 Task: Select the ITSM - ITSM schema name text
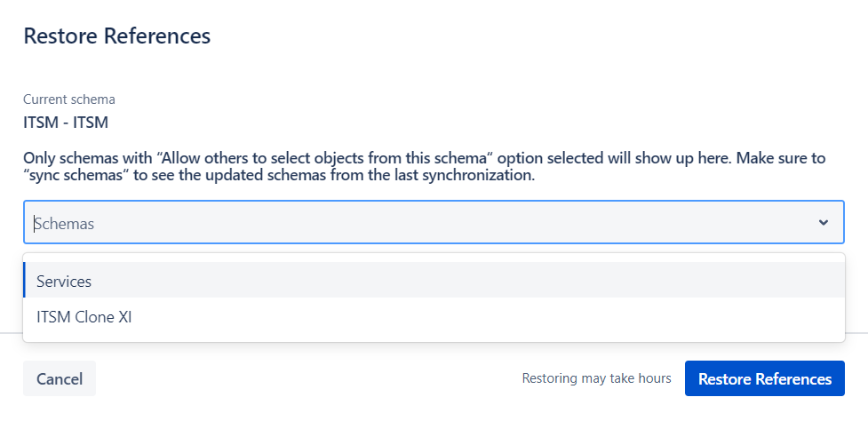[x=66, y=123]
